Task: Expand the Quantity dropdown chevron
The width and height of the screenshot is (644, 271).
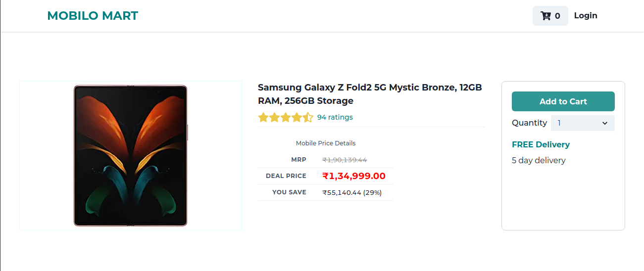Action: 604,123
